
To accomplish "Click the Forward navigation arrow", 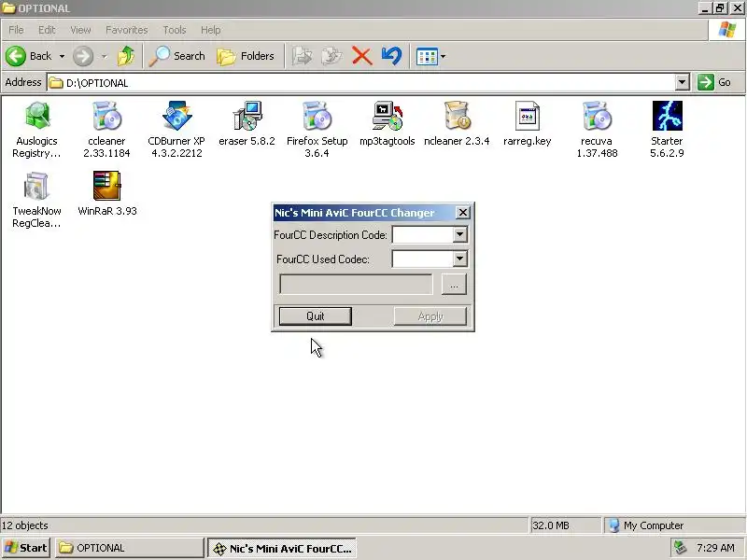I will 83,56.
